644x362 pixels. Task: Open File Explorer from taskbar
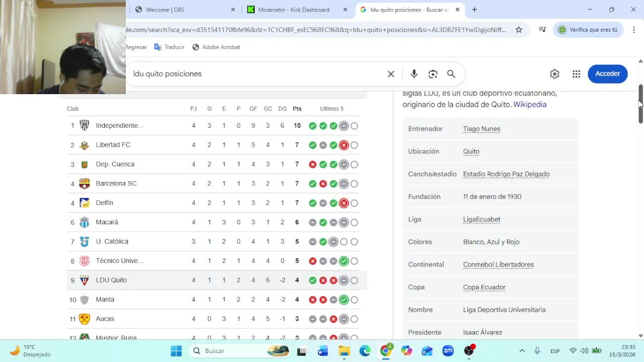[x=344, y=351]
